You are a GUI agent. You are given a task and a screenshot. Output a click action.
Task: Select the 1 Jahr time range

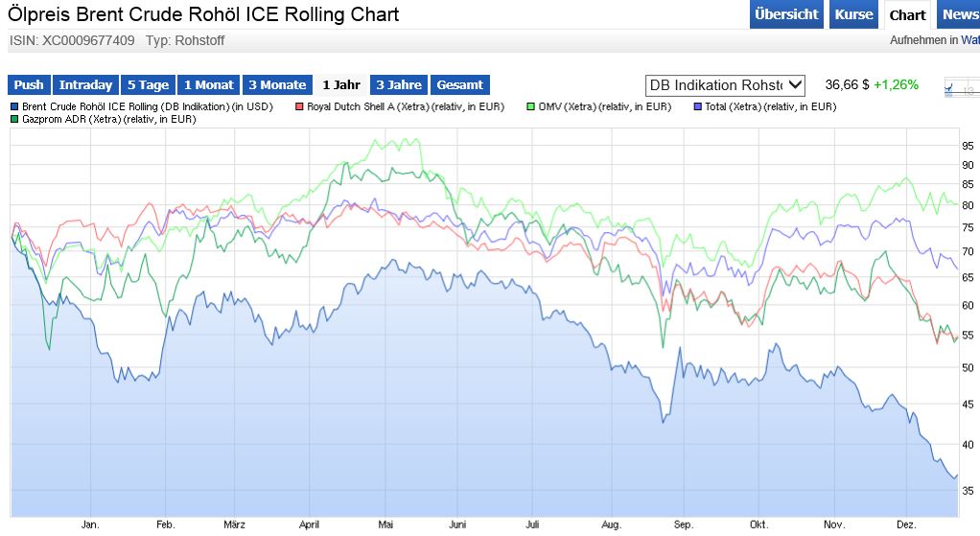[x=340, y=84]
